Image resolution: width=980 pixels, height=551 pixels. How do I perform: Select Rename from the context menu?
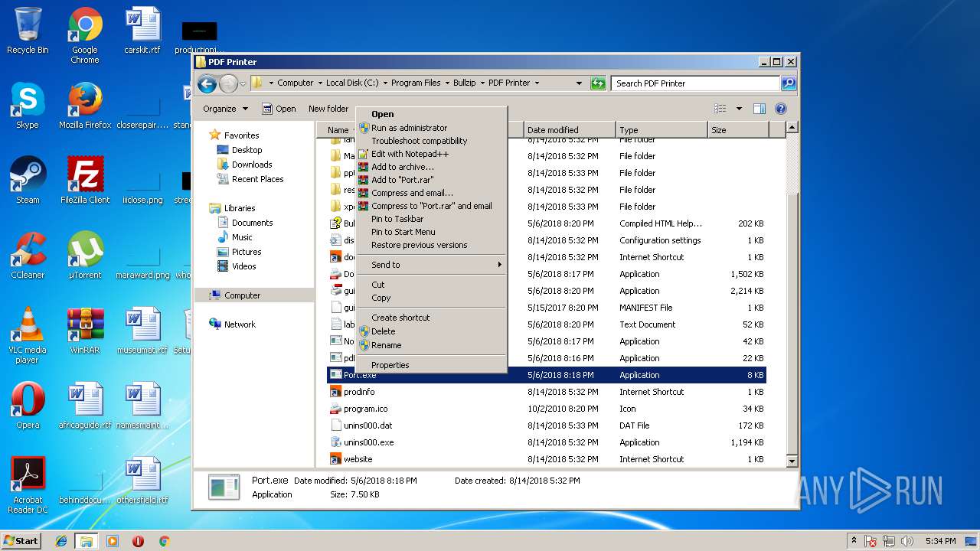[431, 345]
